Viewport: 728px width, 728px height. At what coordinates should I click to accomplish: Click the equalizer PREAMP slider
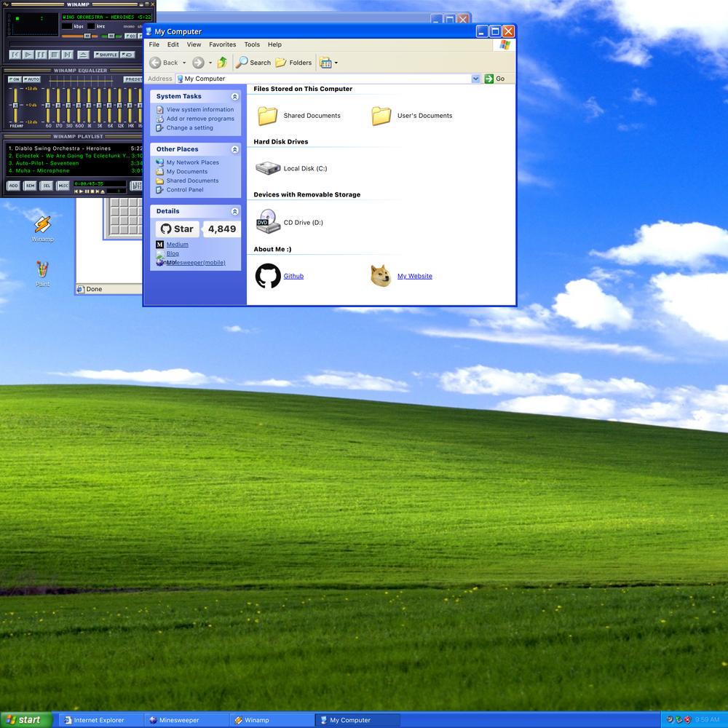click(15, 105)
